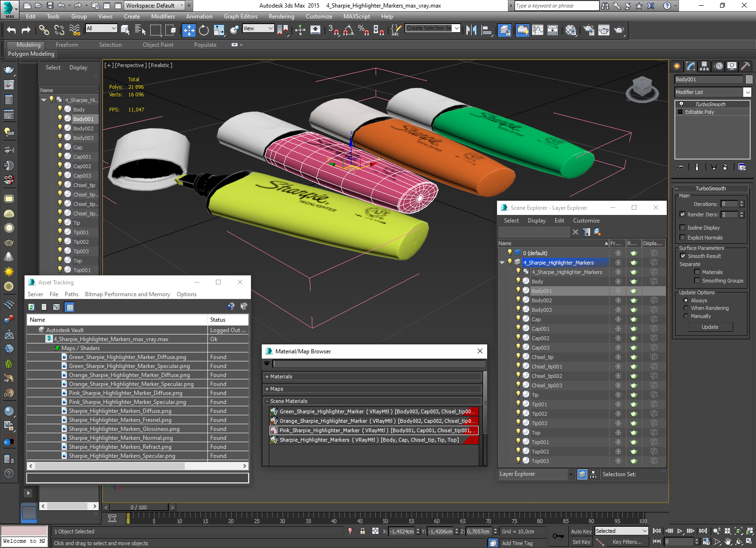
Task: Activate the Select and Rotate tool
Action: [x=204, y=30]
